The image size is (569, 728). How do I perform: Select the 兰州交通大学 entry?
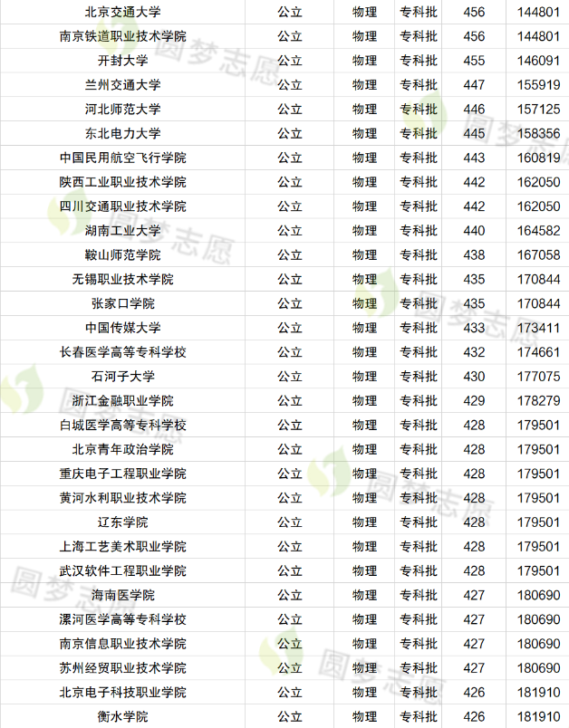click(x=122, y=85)
